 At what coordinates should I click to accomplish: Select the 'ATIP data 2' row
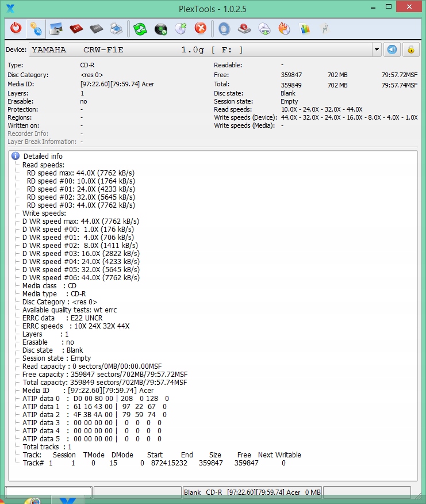tap(95, 415)
